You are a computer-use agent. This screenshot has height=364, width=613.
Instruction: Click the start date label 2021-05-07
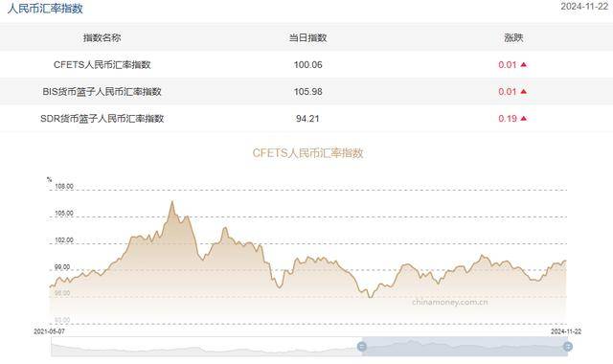coord(49,331)
